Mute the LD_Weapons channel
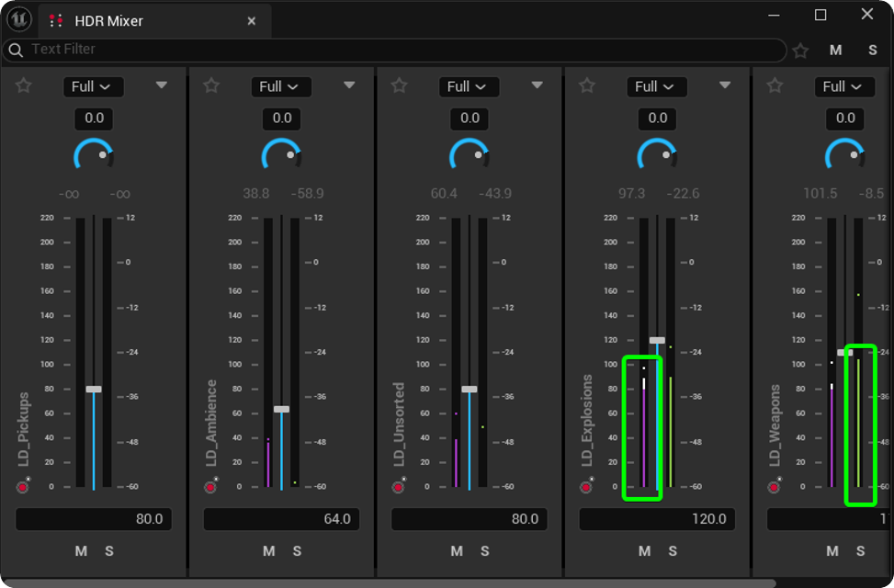The width and height of the screenshot is (894, 588). (832, 551)
